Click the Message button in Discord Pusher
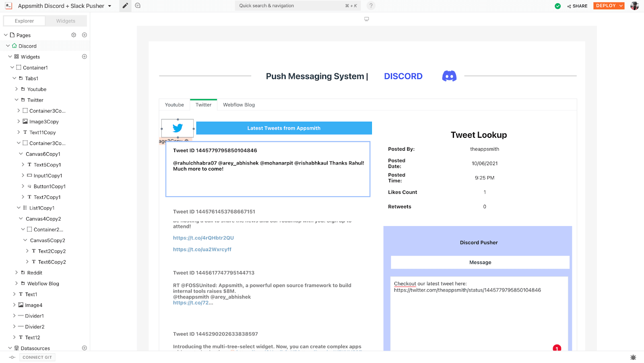The width and height of the screenshot is (644, 363). tap(480, 262)
